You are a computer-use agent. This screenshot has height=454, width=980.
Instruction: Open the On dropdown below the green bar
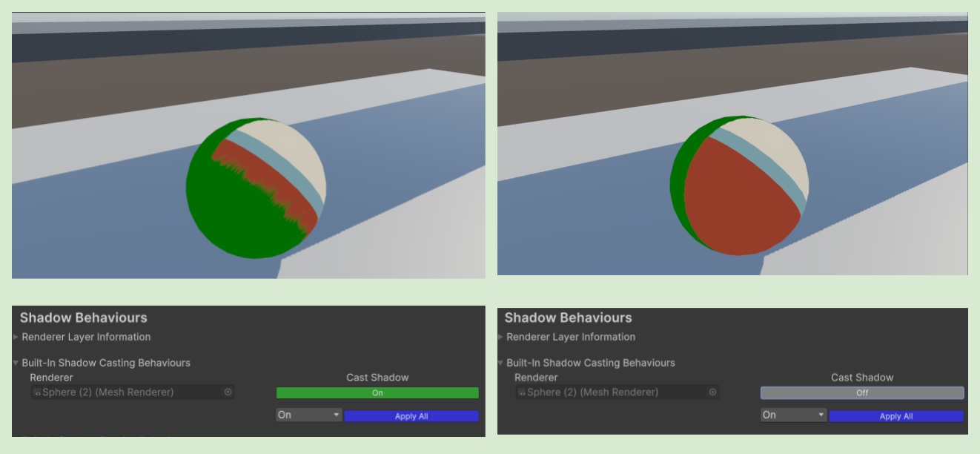[x=308, y=415]
